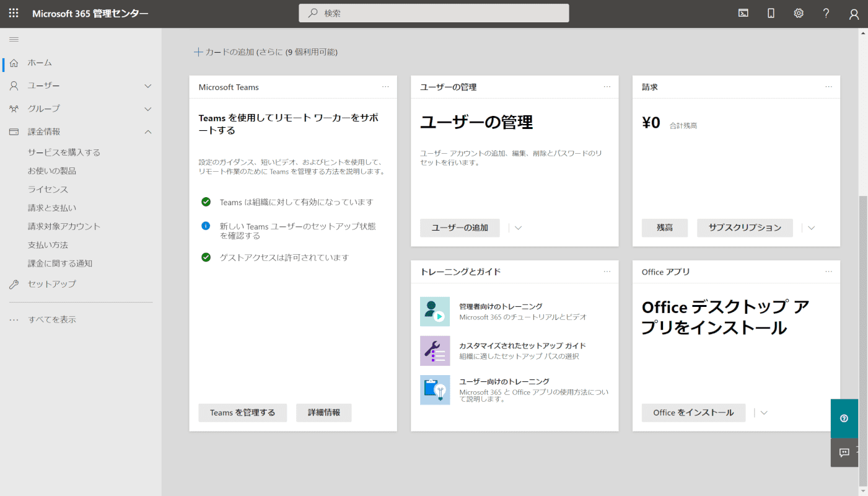Open more options on ユーザーの管理 card
The image size is (868, 496).
point(607,87)
